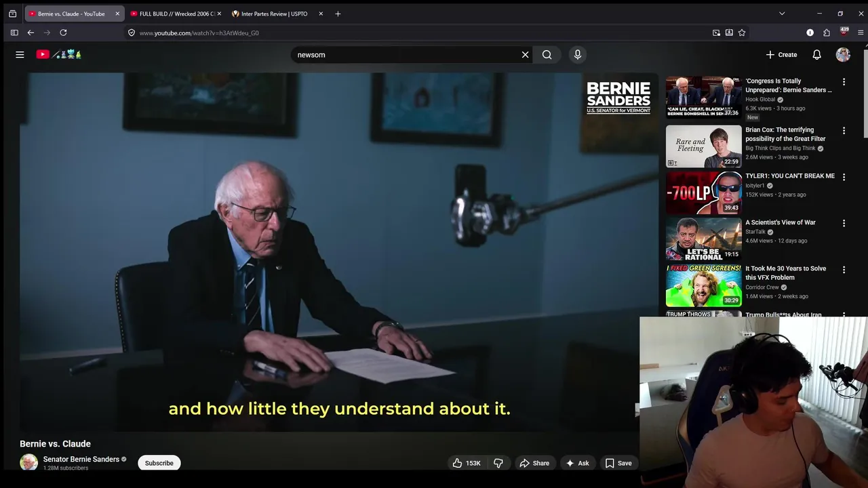Switch to 'Inter Partes Review | USPTO' tab
The width and height of the screenshot is (868, 488).
coord(277,14)
